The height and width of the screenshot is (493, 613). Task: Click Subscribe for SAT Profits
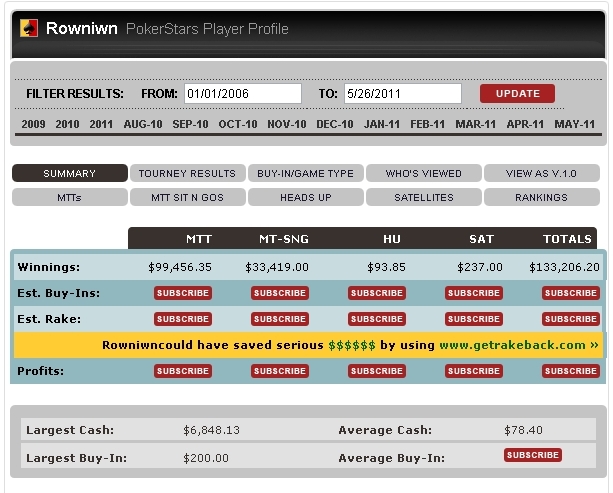pyautogui.click(x=474, y=371)
